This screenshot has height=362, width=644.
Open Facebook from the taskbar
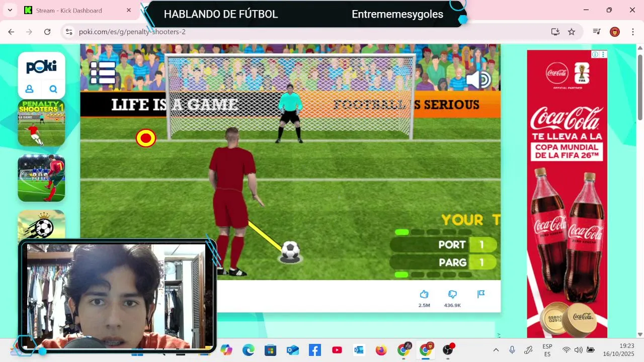pyautogui.click(x=315, y=350)
